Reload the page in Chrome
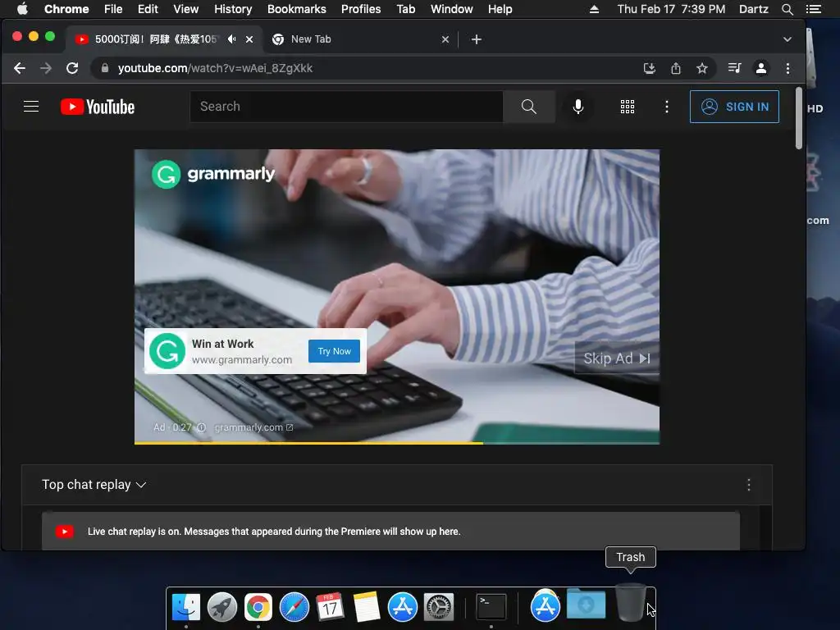The image size is (840, 630). (72, 68)
